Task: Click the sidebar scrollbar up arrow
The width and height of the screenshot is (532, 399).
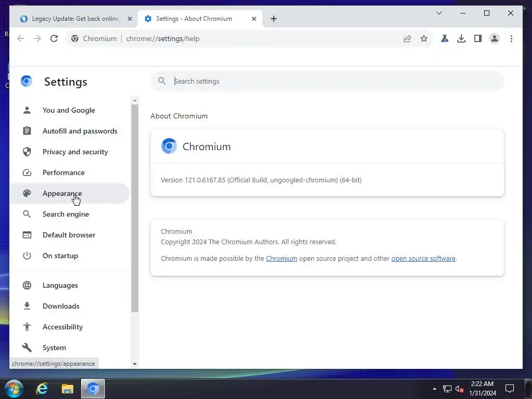Action: 135,100
